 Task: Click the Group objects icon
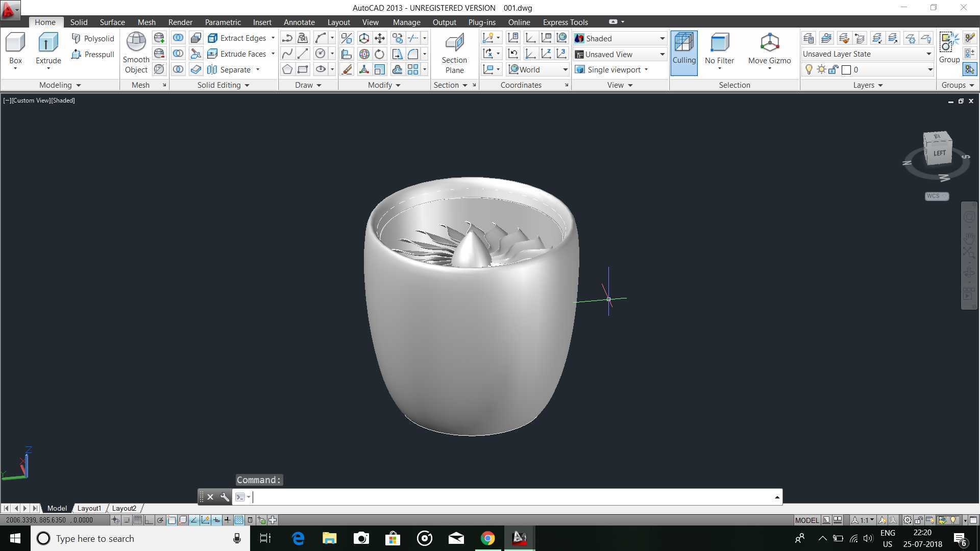click(949, 47)
